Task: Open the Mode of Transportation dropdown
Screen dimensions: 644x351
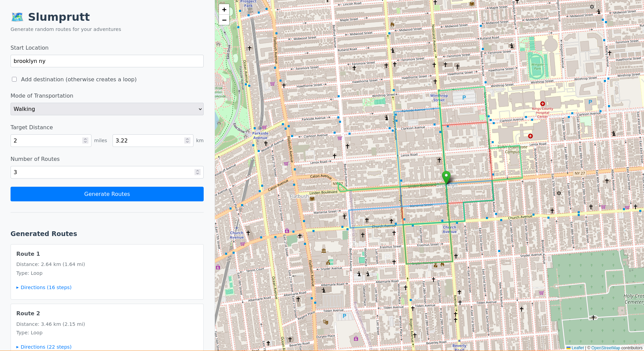Action: click(107, 109)
